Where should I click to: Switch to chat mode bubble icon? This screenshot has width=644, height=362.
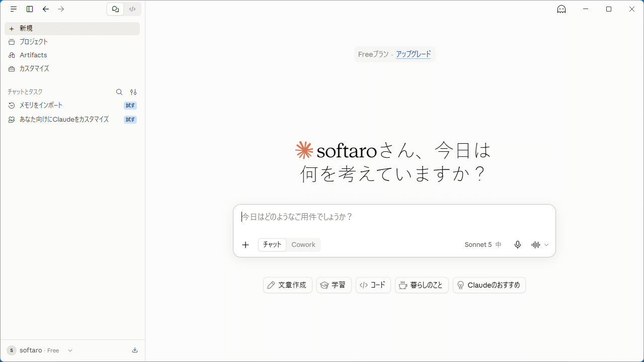(116, 9)
